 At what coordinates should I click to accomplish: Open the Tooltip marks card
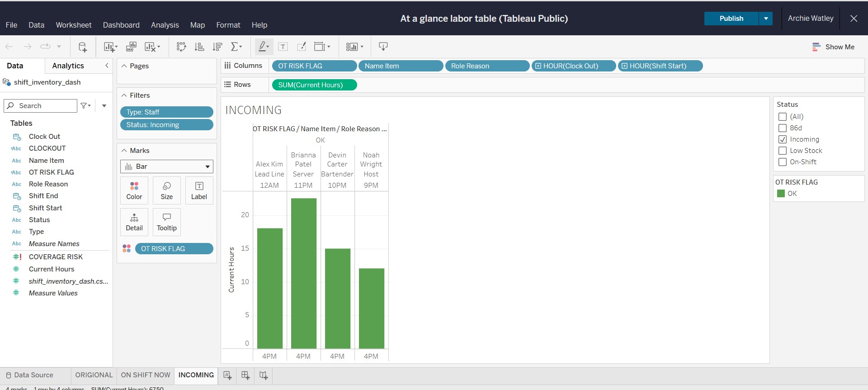tap(166, 222)
